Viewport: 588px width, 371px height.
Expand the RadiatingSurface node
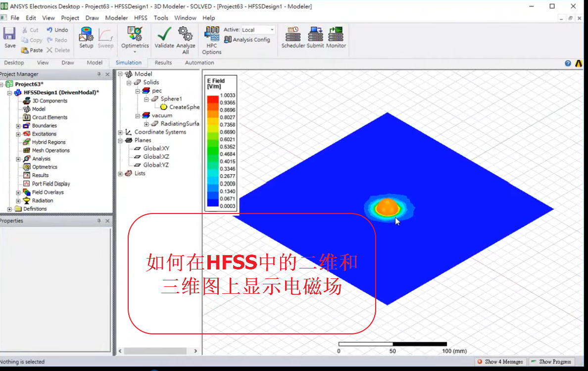pyautogui.click(x=146, y=124)
